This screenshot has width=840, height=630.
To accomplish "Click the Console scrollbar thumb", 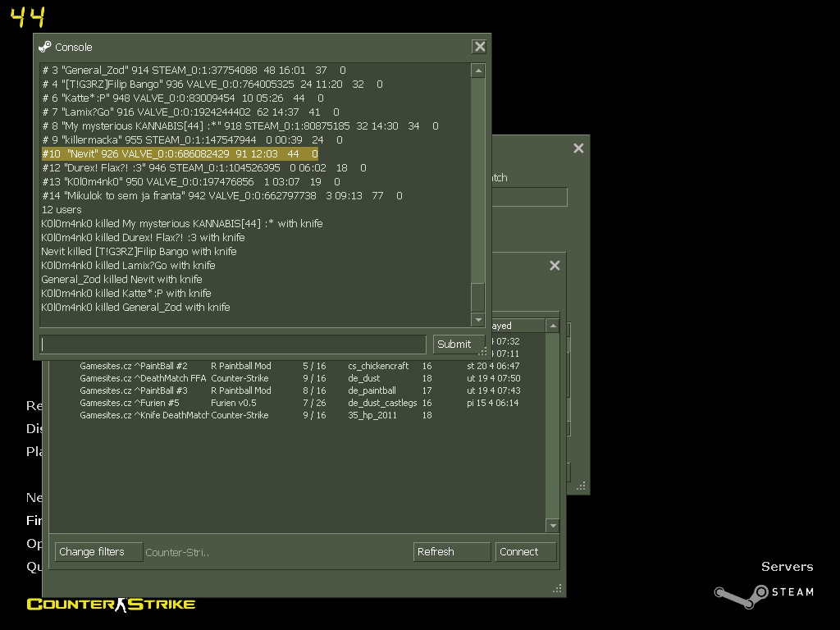I will coord(478,297).
